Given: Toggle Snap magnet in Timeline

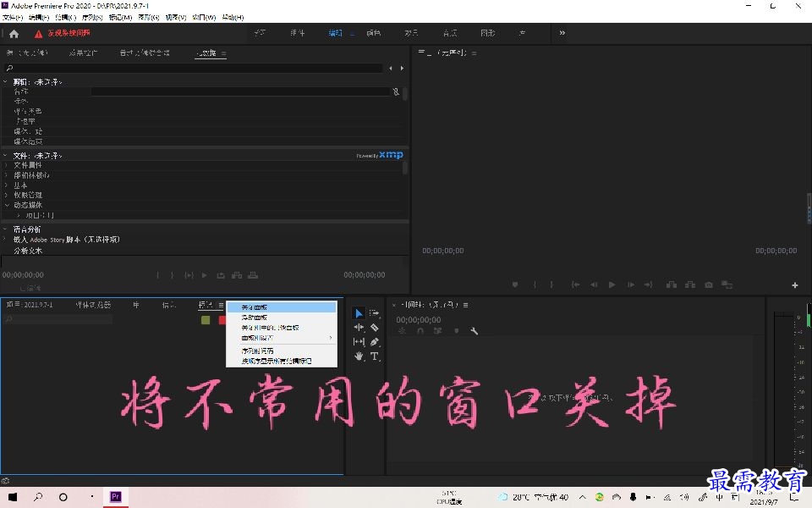Looking at the screenshot, I should (420, 331).
